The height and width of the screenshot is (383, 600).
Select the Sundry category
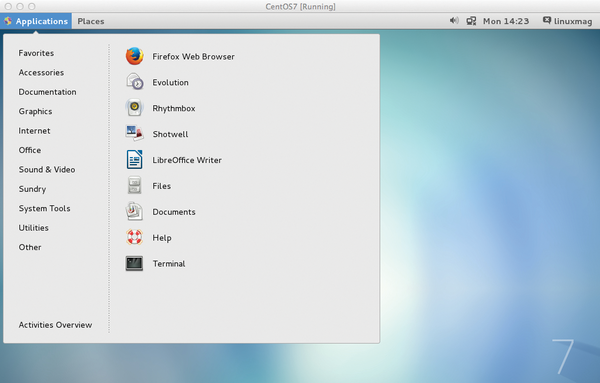coord(32,189)
